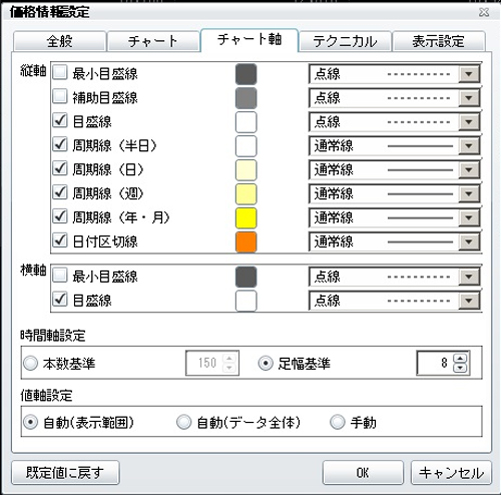Open the yellow 周期線(年・月) color picker
Viewport: 501px width, 495px height.
pyautogui.click(x=246, y=218)
